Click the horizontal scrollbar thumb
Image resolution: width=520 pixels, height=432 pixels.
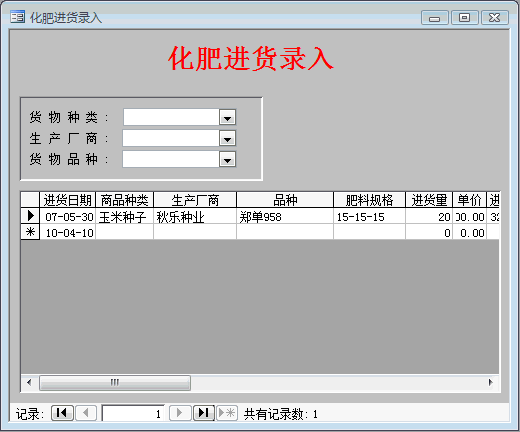(x=115, y=383)
